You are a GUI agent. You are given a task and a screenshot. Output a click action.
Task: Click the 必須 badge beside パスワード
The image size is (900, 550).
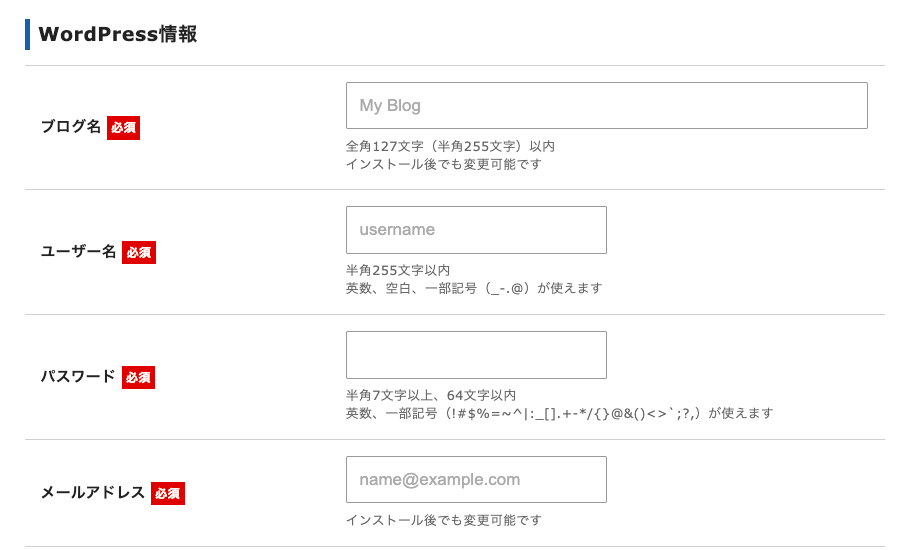tap(138, 378)
